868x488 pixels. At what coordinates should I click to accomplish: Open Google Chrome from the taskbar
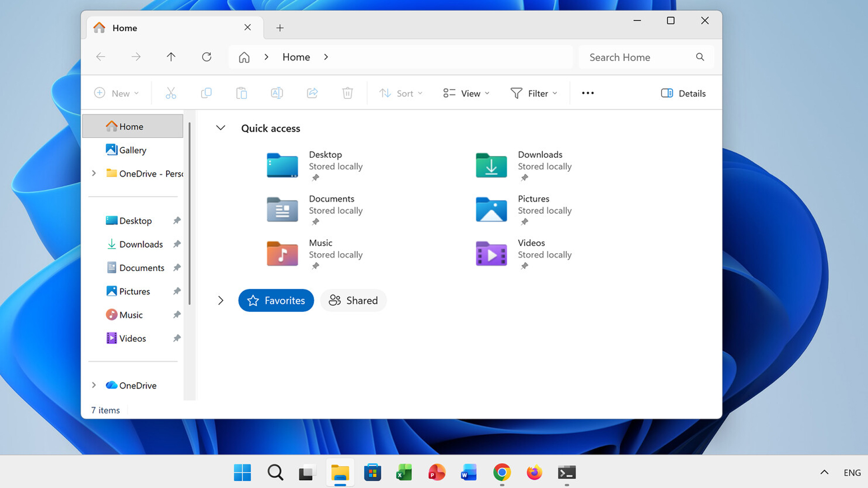coord(502,473)
